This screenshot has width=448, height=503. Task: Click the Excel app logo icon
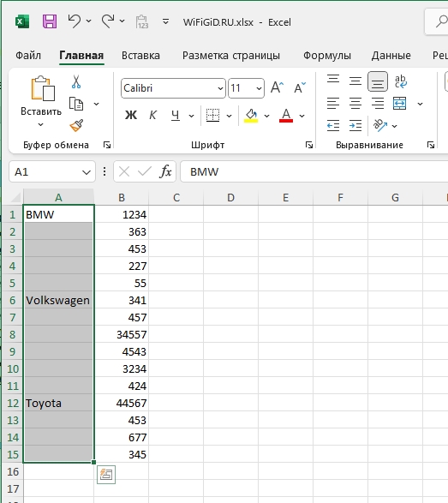[22, 21]
